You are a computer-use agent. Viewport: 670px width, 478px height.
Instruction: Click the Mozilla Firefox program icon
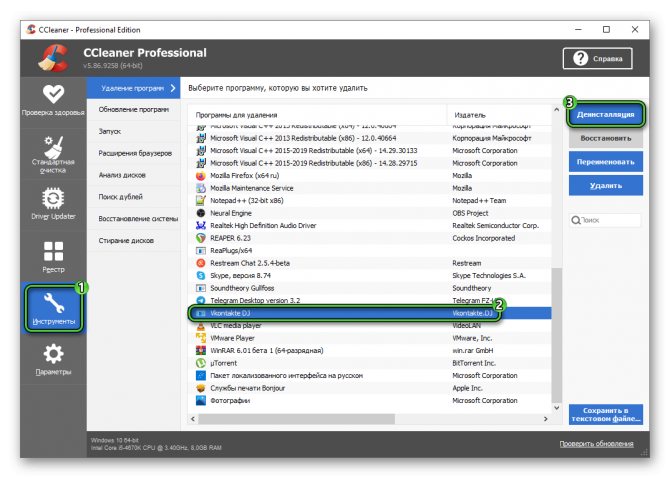coord(200,176)
